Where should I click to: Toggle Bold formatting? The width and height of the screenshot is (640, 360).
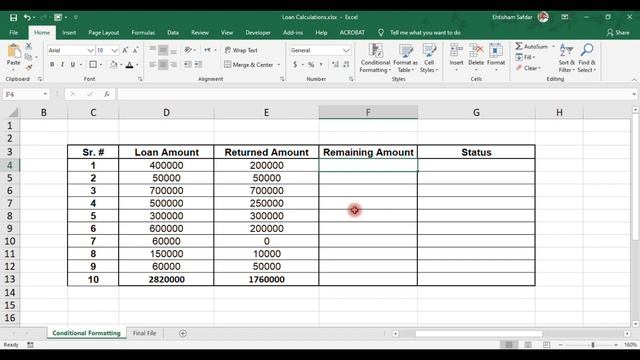pos(52,64)
